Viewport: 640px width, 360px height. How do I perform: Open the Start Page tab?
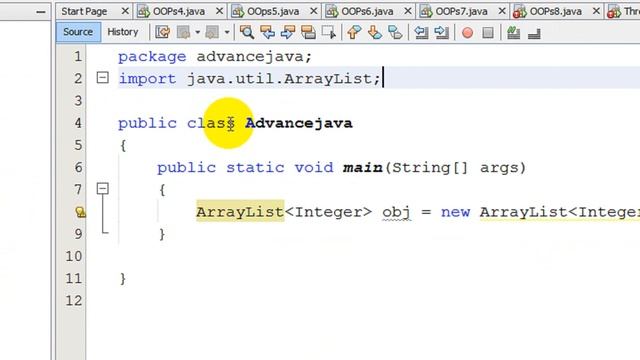pyautogui.click(x=84, y=11)
